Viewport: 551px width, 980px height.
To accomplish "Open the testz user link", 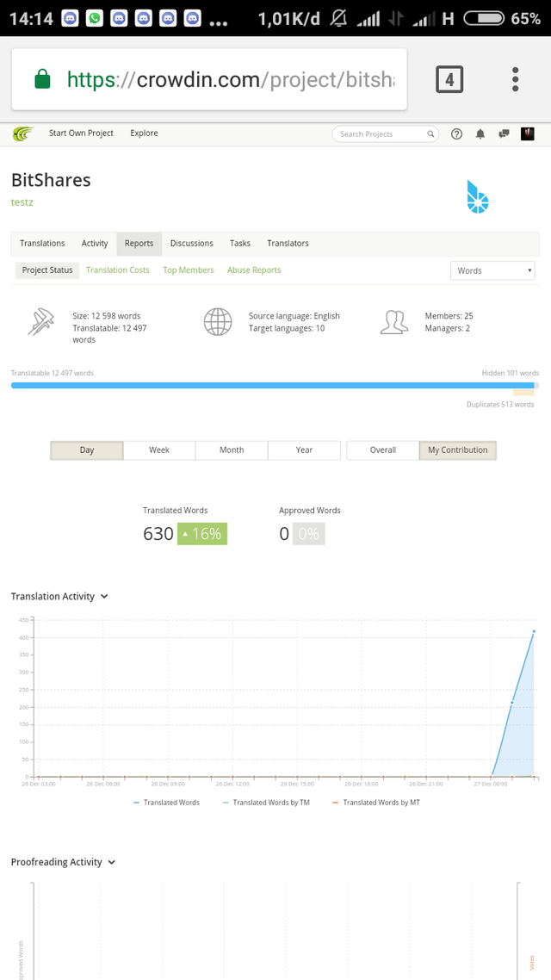I will [x=22, y=202].
